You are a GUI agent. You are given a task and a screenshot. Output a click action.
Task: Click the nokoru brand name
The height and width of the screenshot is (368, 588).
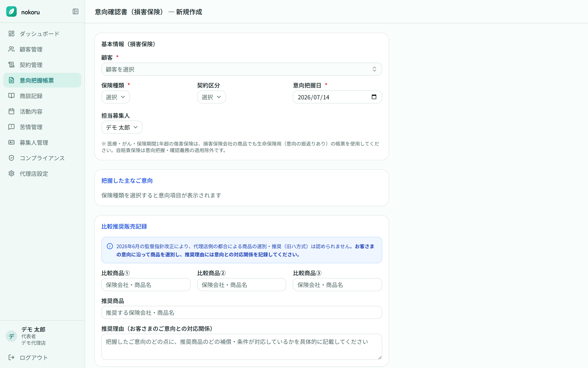point(30,12)
